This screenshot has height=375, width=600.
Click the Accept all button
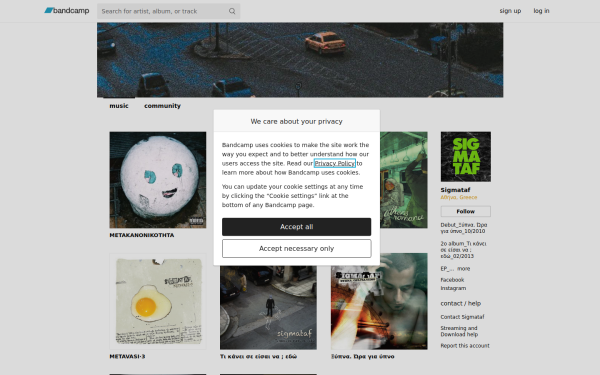(297, 227)
